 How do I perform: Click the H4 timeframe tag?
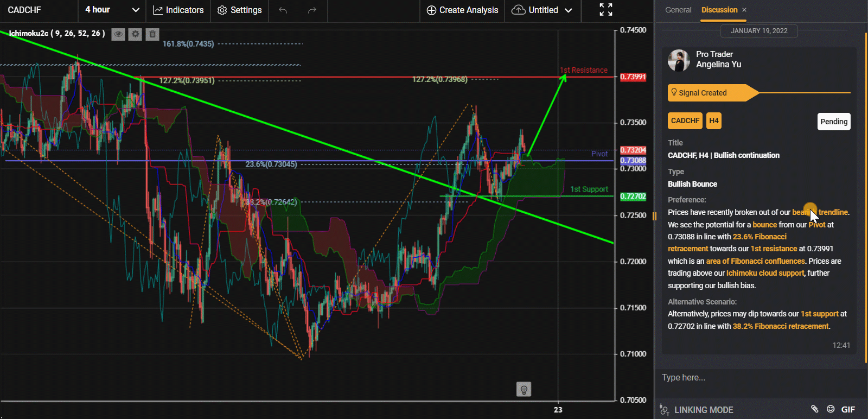click(x=714, y=120)
